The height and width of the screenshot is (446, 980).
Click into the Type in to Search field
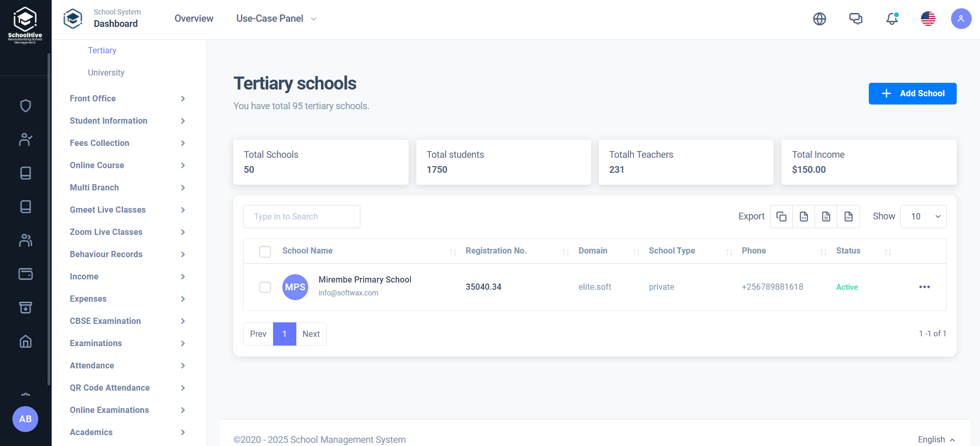click(301, 217)
